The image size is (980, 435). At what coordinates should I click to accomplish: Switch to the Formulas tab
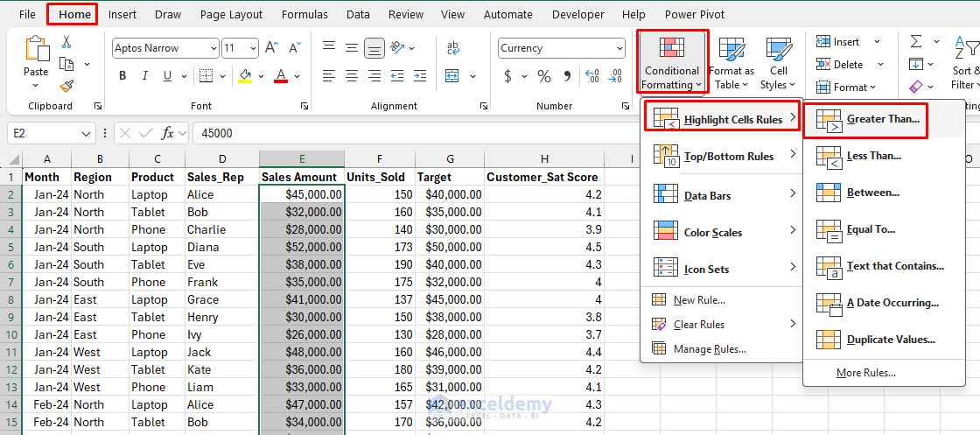(x=304, y=14)
